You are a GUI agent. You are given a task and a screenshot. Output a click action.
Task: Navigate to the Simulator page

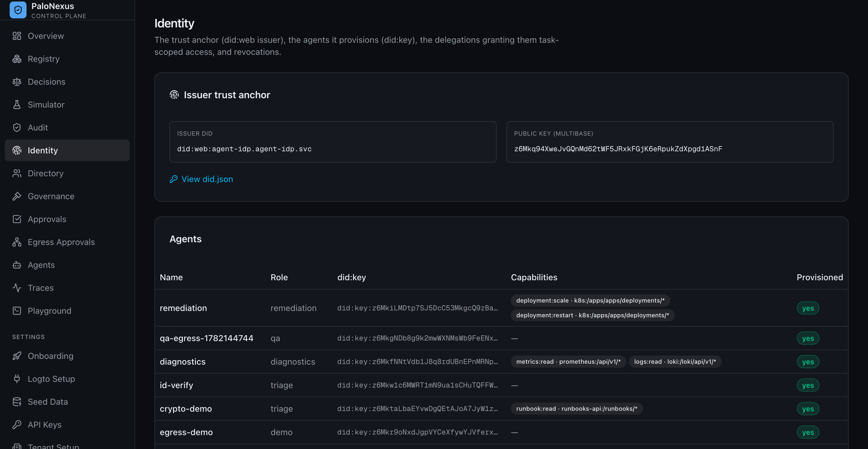[67, 105]
